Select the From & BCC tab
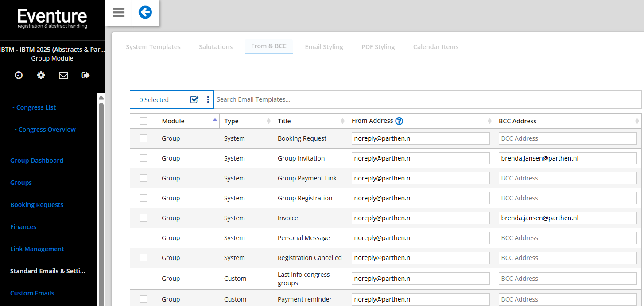 [x=269, y=46]
